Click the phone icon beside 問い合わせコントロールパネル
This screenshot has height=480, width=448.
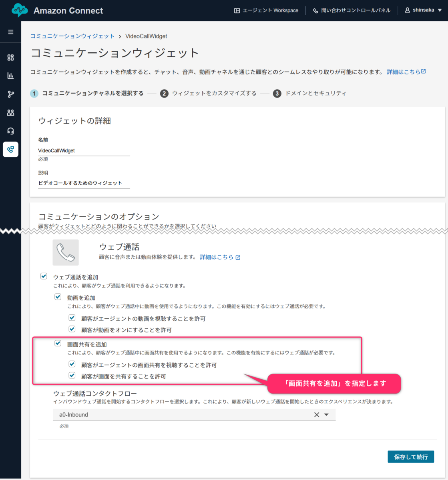pos(315,11)
